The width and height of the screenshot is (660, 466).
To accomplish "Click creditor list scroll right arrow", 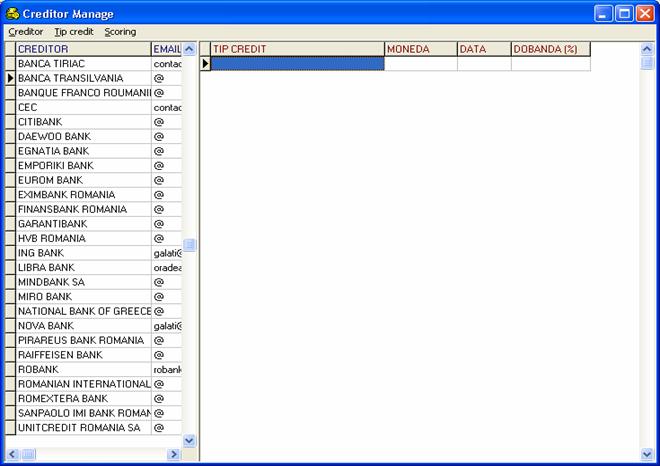I will pos(173,454).
